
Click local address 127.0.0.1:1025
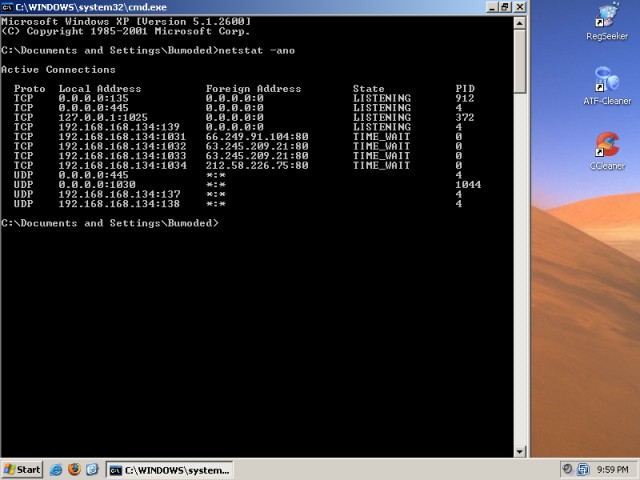[x=103, y=118]
